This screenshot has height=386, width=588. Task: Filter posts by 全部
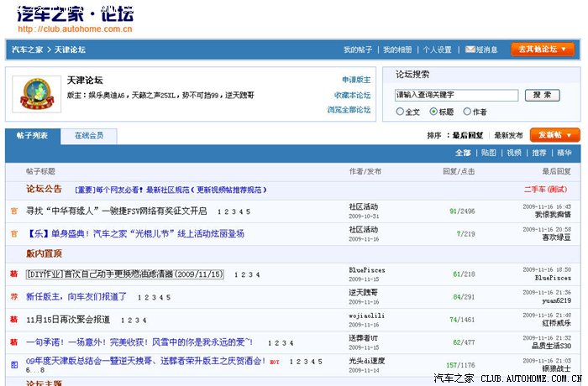point(463,153)
